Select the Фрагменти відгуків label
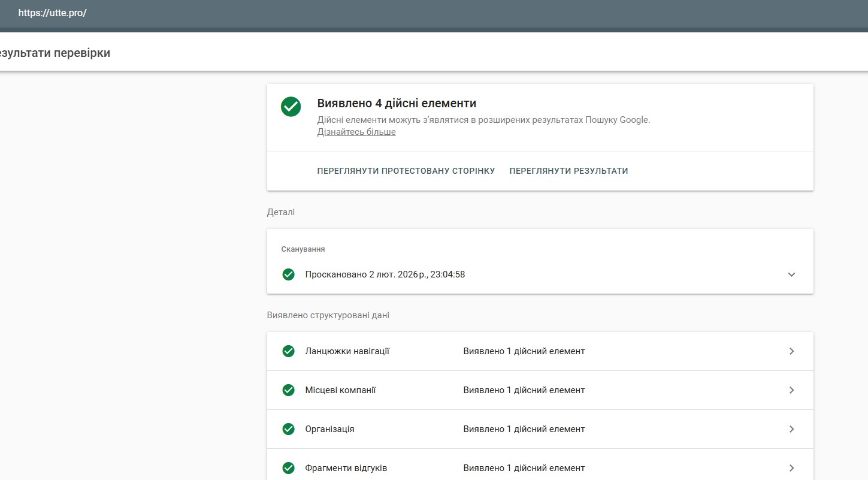 [x=346, y=468]
